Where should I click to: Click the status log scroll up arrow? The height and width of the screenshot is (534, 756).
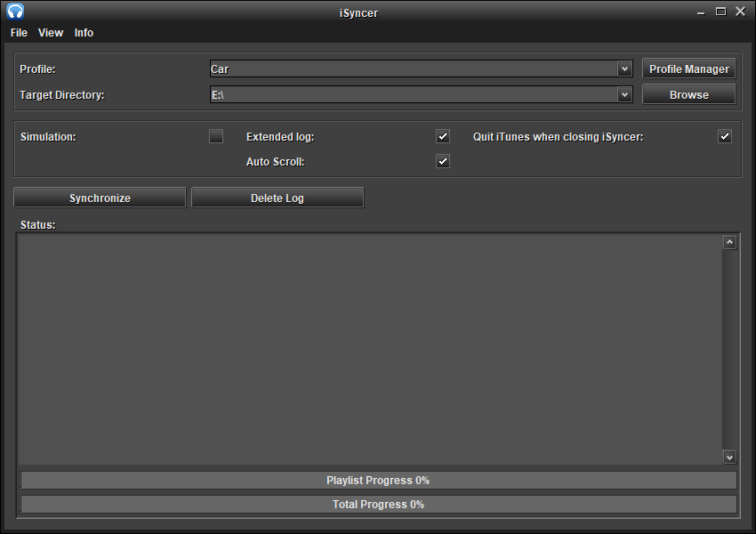[x=729, y=243]
